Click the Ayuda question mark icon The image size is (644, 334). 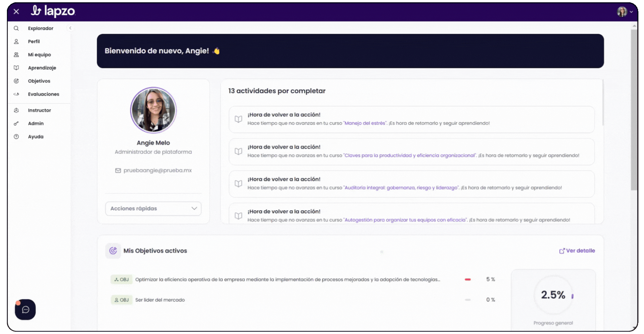[16, 137]
